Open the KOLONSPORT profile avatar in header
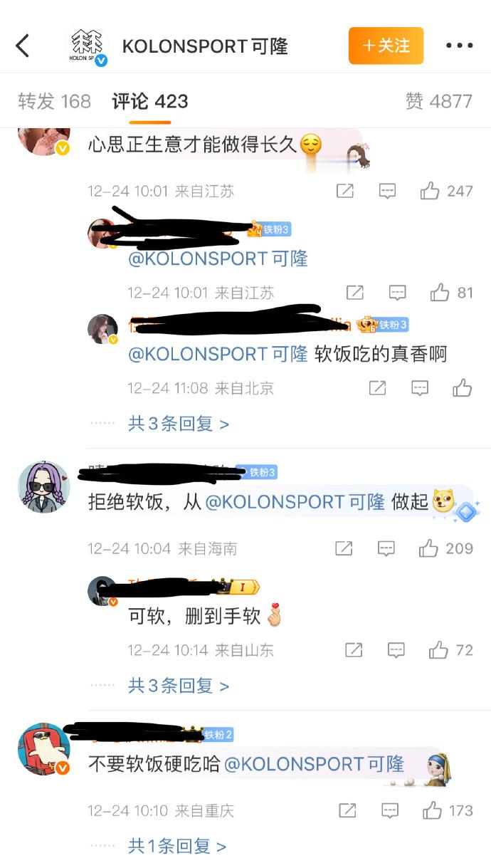The width and height of the screenshot is (491, 868). click(87, 46)
